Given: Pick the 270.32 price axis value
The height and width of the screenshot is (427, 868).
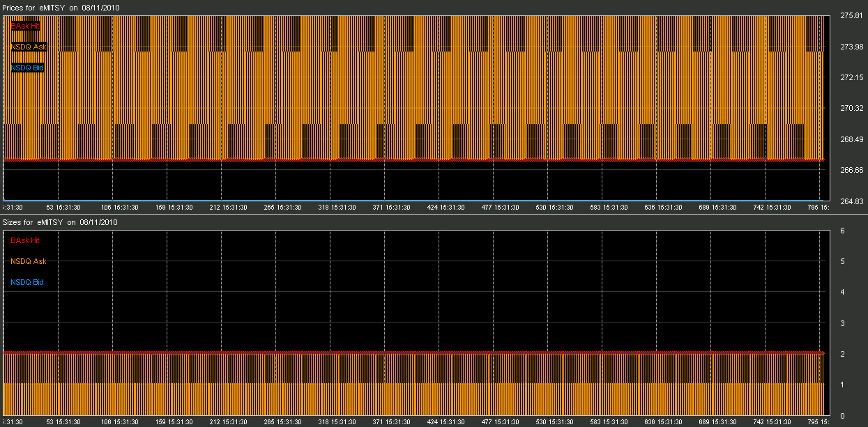Looking at the screenshot, I should pos(853,108).
